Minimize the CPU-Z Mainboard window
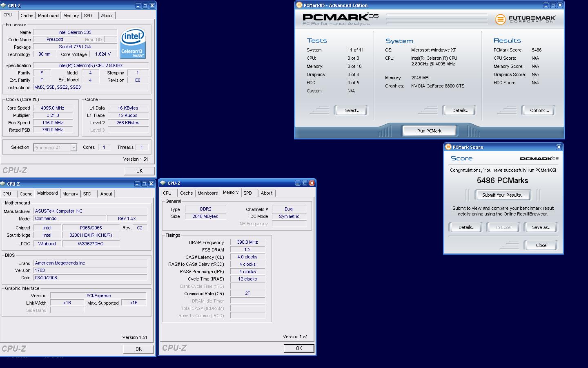 (x=137, y=184)
